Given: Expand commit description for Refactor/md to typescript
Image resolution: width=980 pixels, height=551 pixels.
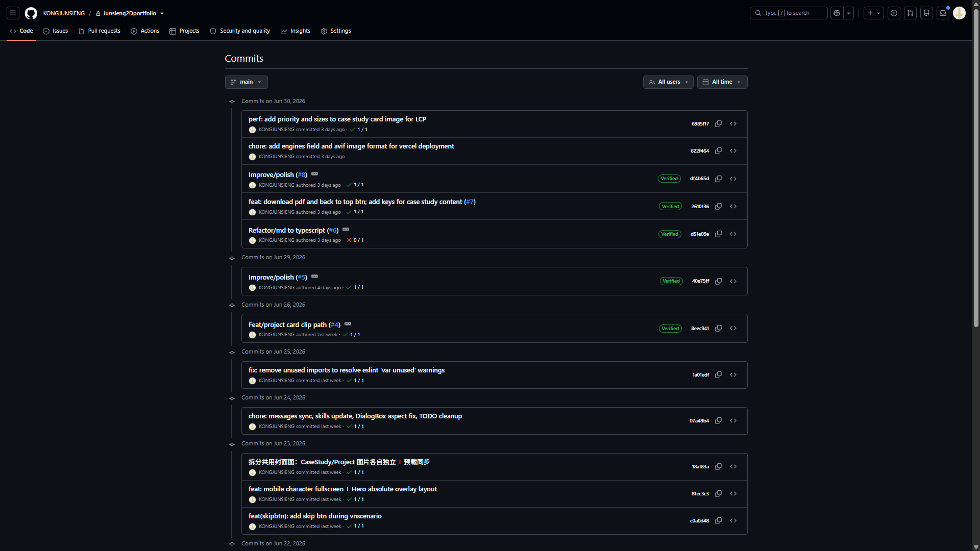Looking at the screenshot, I should click(x=346, y=230).
